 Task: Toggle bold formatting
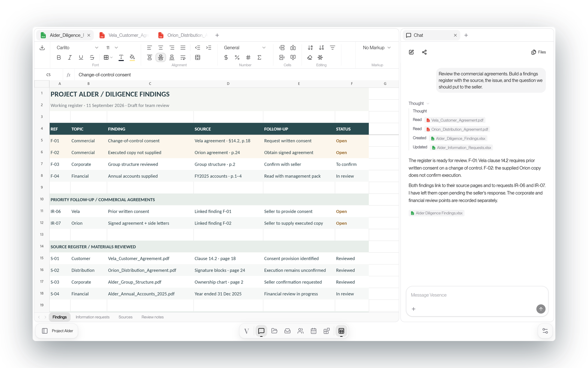tap(59, 58)
